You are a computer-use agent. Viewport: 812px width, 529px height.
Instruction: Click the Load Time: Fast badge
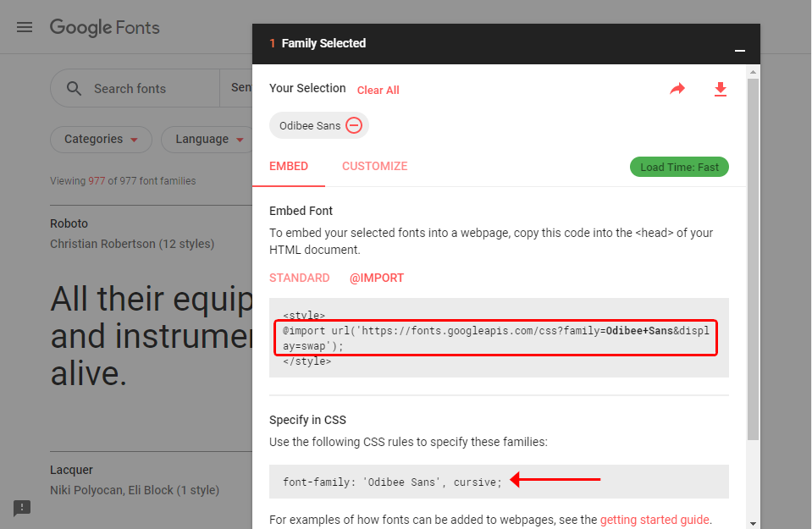[679, 168]
